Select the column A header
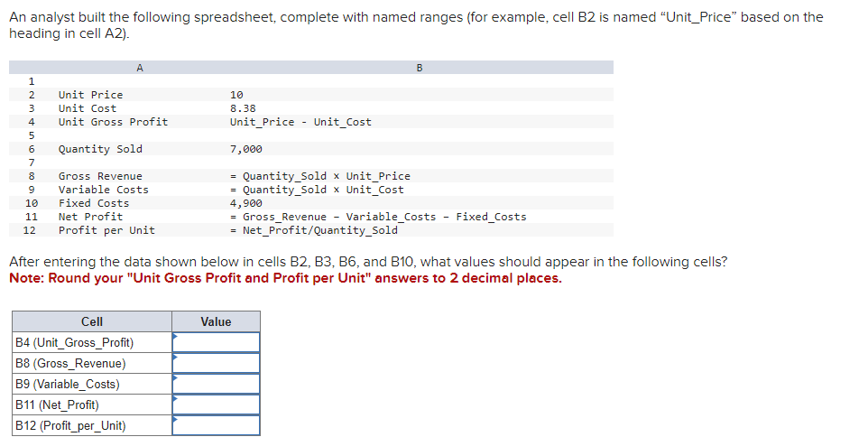This screenshot has height=437, width=868. (140, 68)
